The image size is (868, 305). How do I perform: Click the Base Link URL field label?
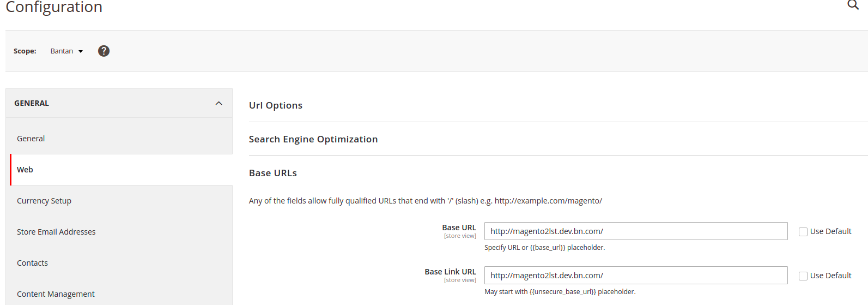450,272
